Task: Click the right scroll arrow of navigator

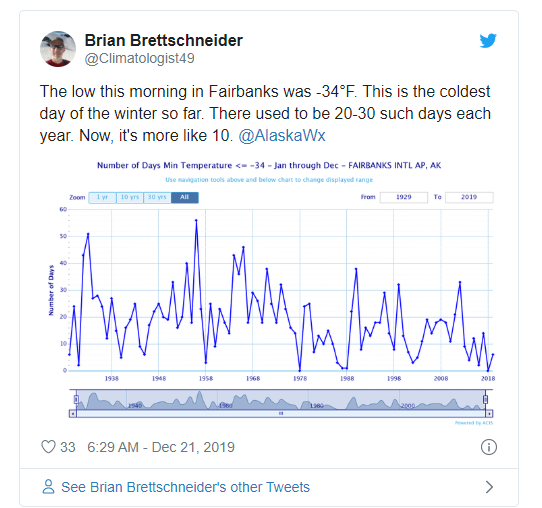Action: [x=489, y=413]
